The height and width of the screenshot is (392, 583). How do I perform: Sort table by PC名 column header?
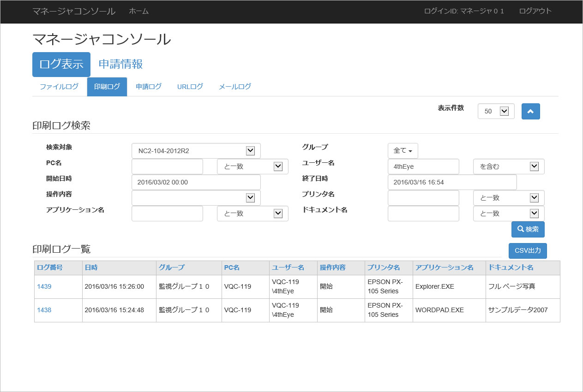click(232, 267)
